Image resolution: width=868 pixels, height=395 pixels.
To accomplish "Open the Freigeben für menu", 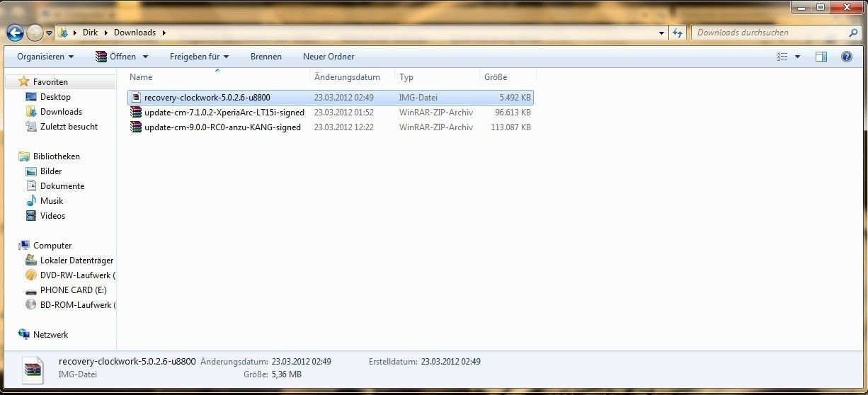I will coord(199,57).
